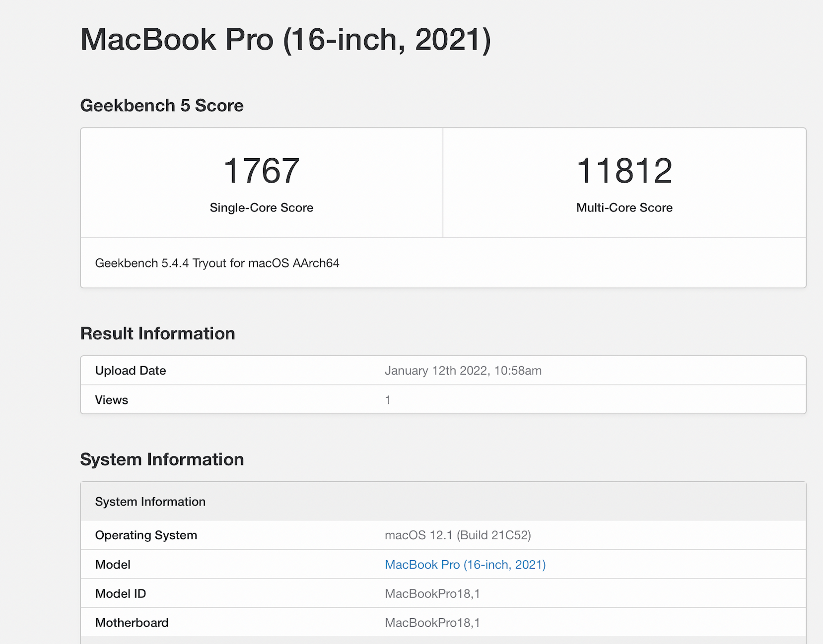This screenshot has width=823, height=644.
Task: Select the macOS 12.1 (Build 21C52) value
Action: pos(458,535)
